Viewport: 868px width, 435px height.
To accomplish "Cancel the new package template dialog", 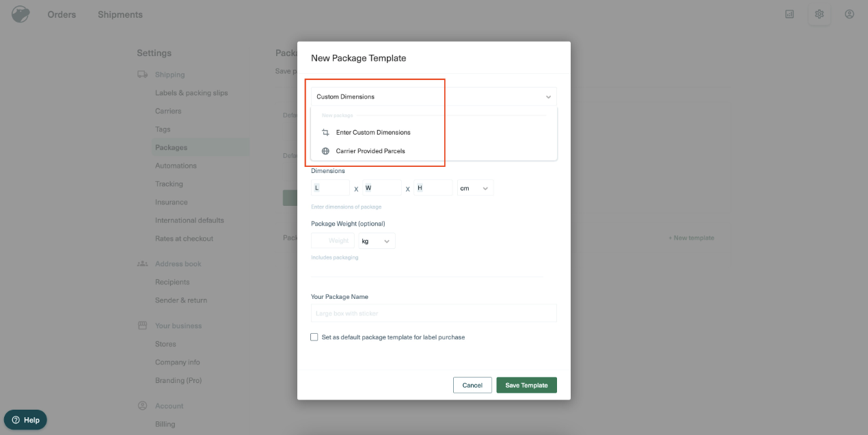I will [x=472, y=385].
